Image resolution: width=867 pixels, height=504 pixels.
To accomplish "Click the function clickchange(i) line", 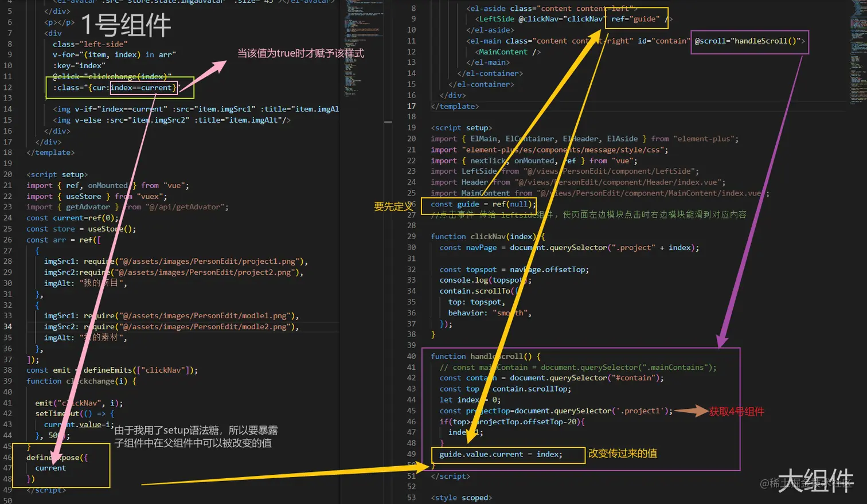I will tap(81, 381).
